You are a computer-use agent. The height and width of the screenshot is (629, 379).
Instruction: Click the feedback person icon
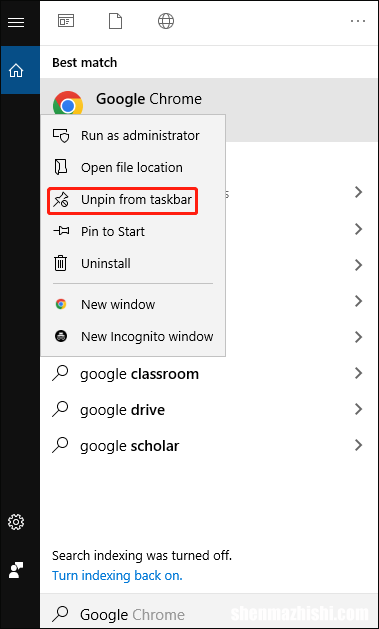click(x=16, y=570)
